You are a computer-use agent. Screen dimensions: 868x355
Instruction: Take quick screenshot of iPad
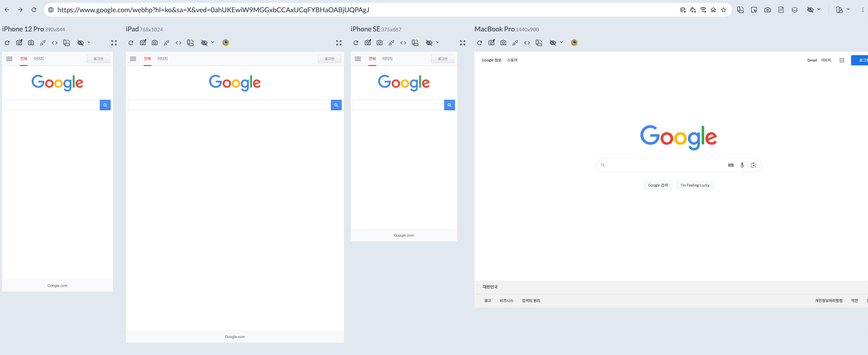tap(143, 42)
